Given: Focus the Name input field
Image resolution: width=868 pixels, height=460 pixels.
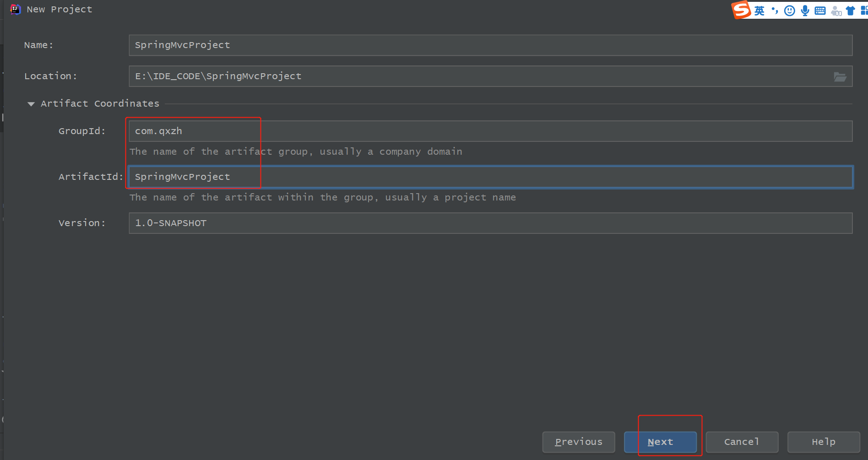Looking at the screenshot, I should coord(490,45).
